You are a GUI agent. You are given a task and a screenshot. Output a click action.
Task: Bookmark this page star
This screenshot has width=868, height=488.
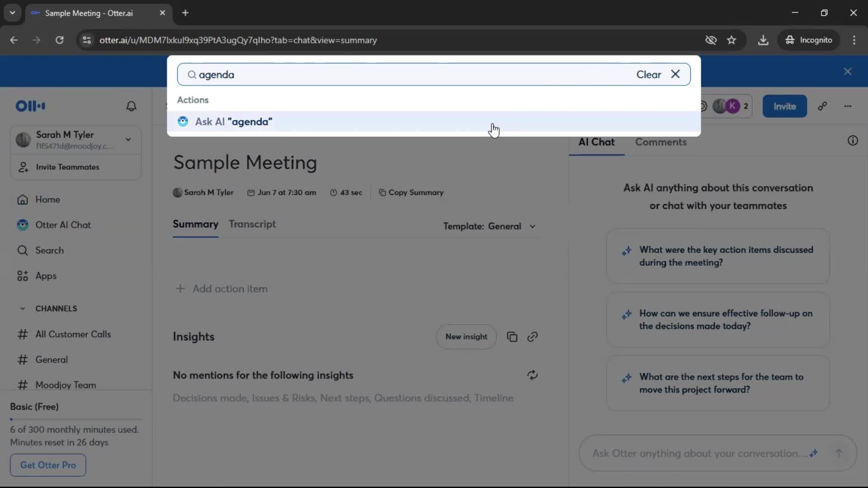point(731,40)
